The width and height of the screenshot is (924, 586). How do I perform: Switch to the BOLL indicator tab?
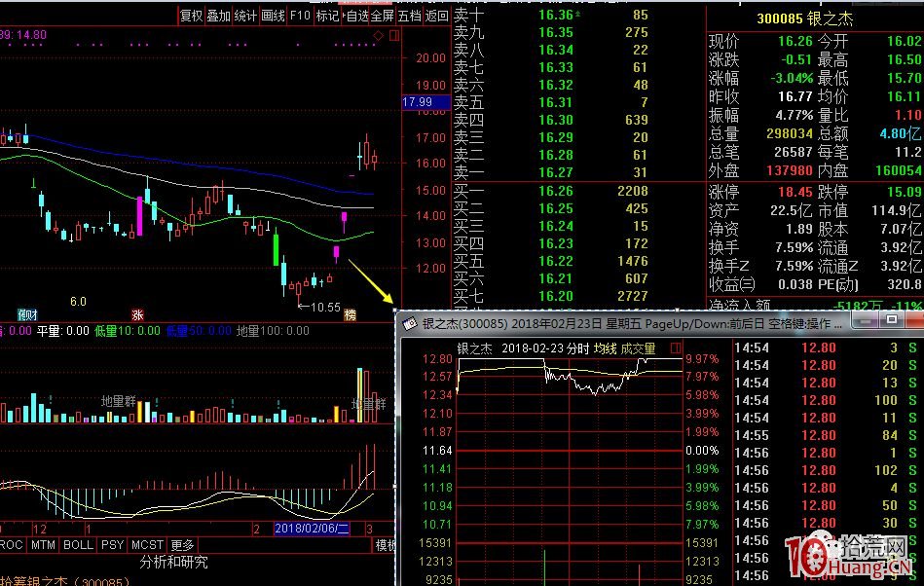pyautogui.click(x=78, y=545)
